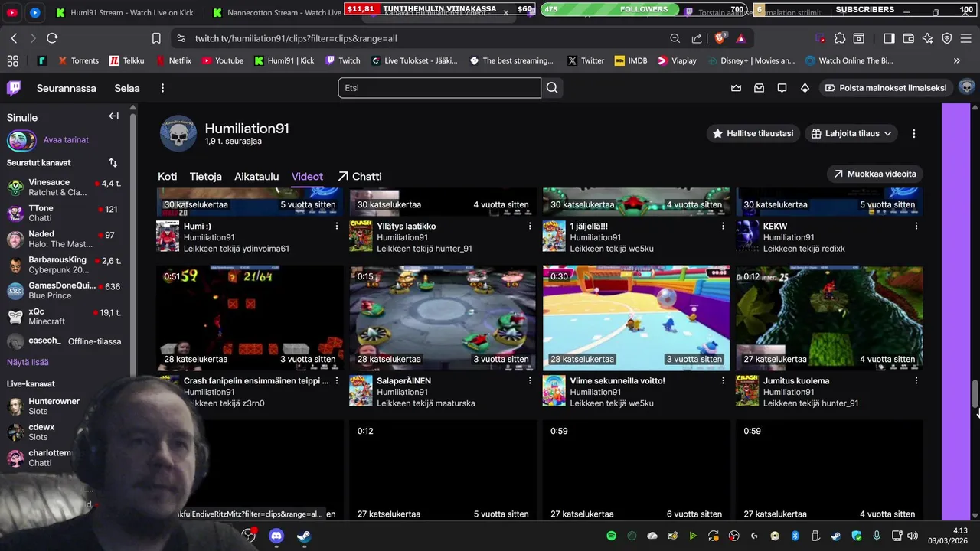The image size is (980, 551).
Task: Play the Jumitus kuolema clip thumbnail
Action: tap(829, 318)
